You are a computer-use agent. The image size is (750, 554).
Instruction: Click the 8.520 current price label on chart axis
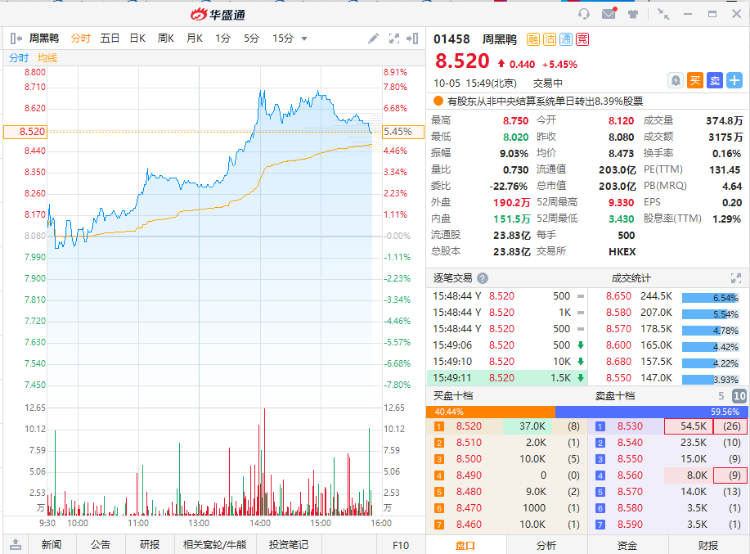(25, 132)
